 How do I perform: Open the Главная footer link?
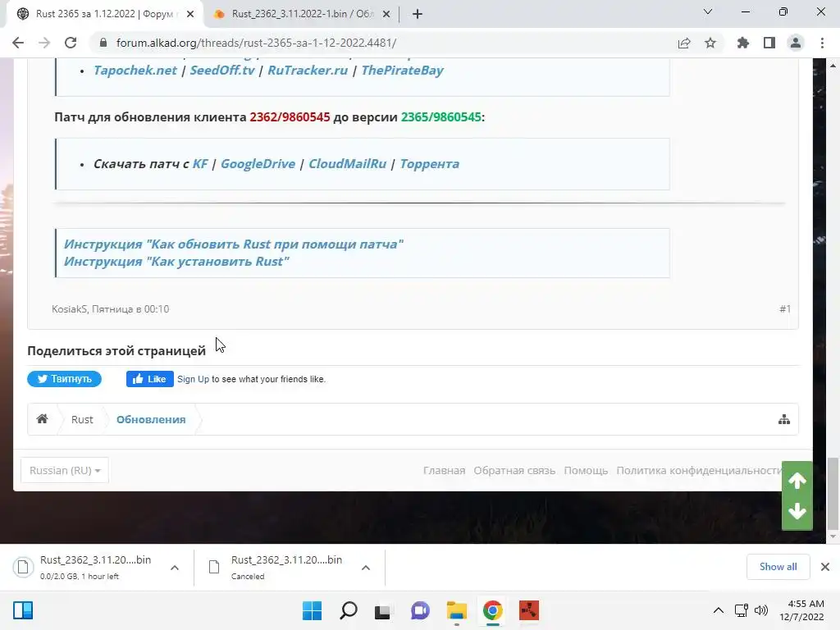pos(444,470)
